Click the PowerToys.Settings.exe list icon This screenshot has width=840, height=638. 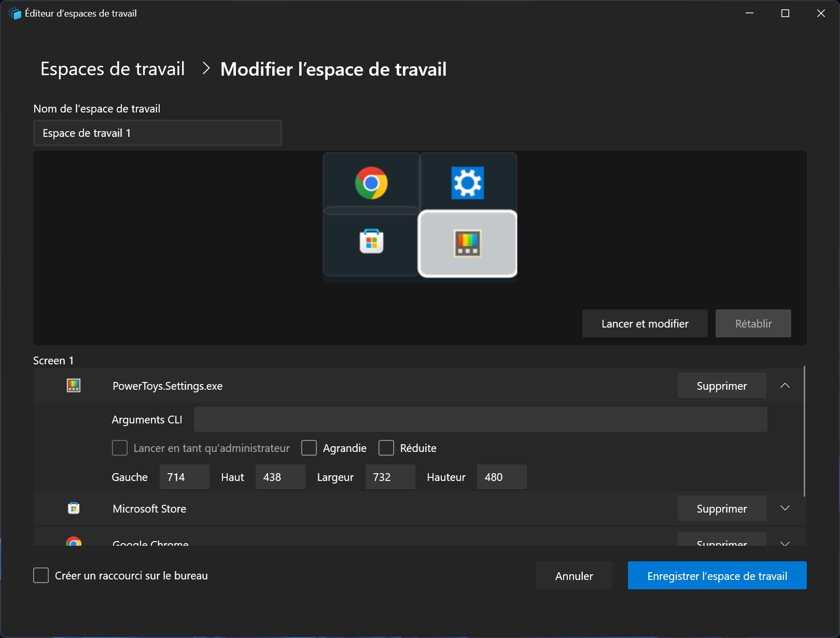[x=74, y=386]
